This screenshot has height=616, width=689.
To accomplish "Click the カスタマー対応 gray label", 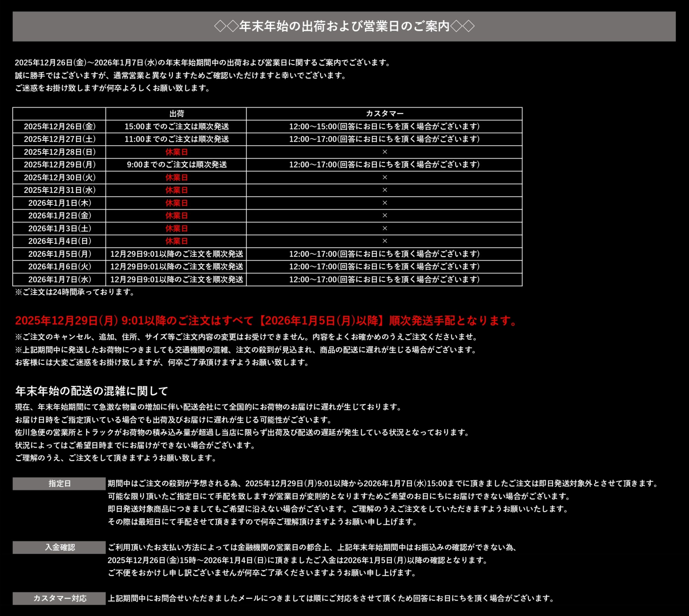I will point(59,598).
